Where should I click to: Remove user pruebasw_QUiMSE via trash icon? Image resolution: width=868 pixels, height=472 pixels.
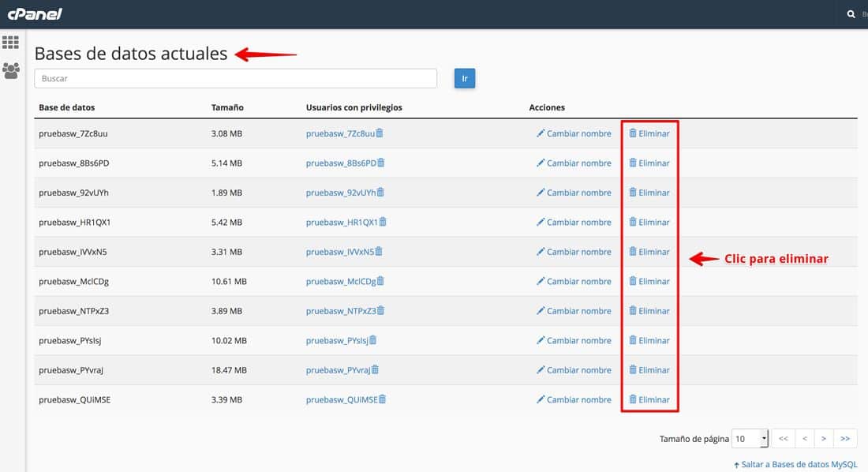tap(382, 399)
